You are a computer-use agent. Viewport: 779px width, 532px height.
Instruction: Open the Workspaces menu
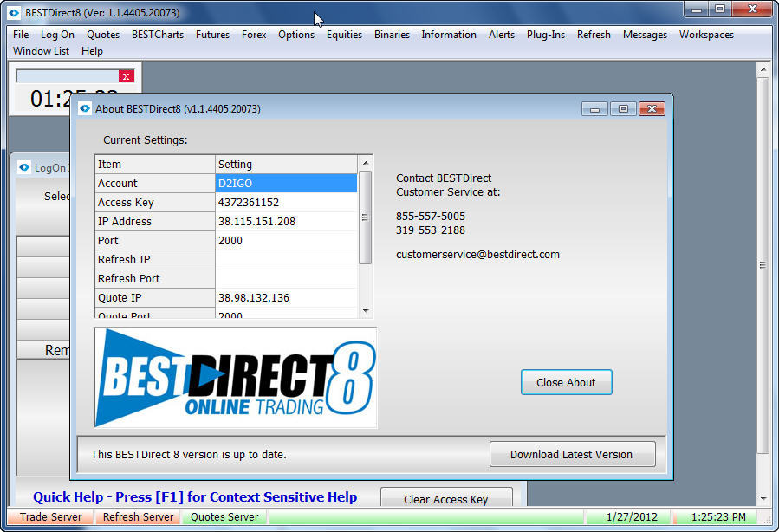[706, 35]
